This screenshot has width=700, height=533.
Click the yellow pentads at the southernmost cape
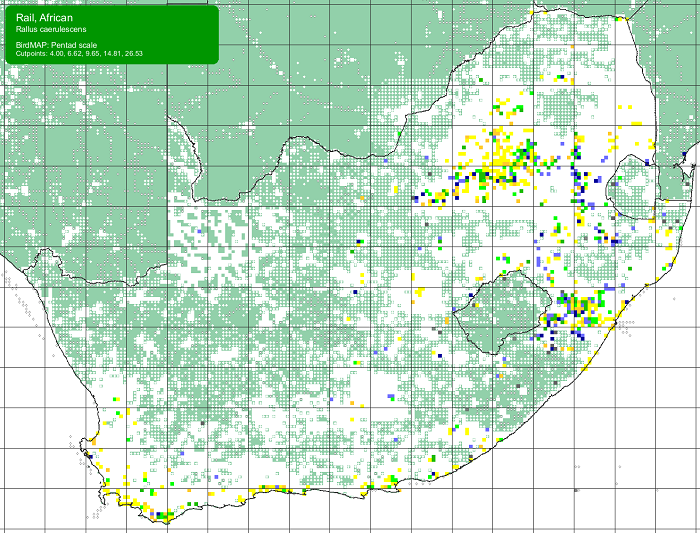coord(162,515)
